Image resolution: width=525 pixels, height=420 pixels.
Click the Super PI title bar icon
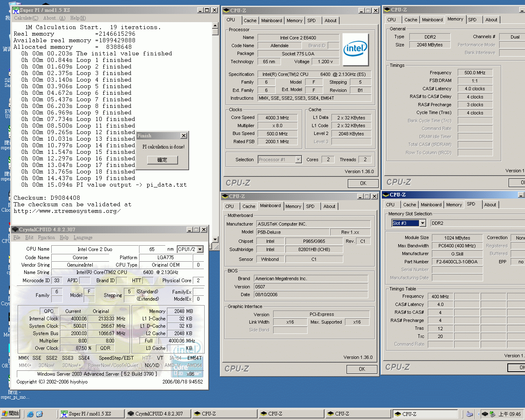[x=16, y=10]
